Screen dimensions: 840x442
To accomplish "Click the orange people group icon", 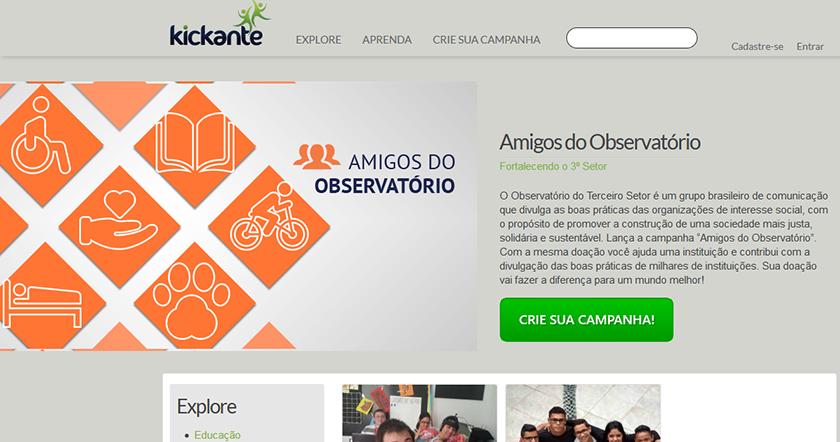I will pos(317,156).
